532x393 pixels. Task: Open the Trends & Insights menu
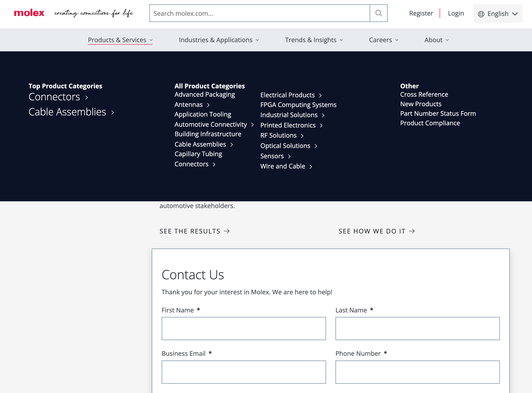pyautogui.click(x=314, y=40)
